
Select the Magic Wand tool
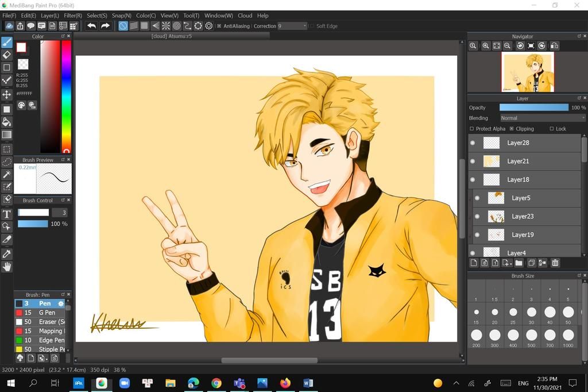coord(7,174)
